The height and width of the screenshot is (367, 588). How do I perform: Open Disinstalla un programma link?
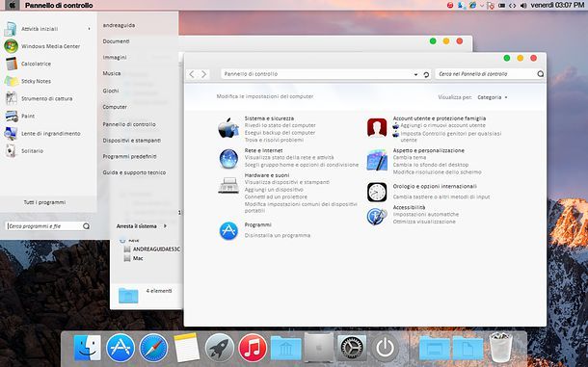point(278,235)
